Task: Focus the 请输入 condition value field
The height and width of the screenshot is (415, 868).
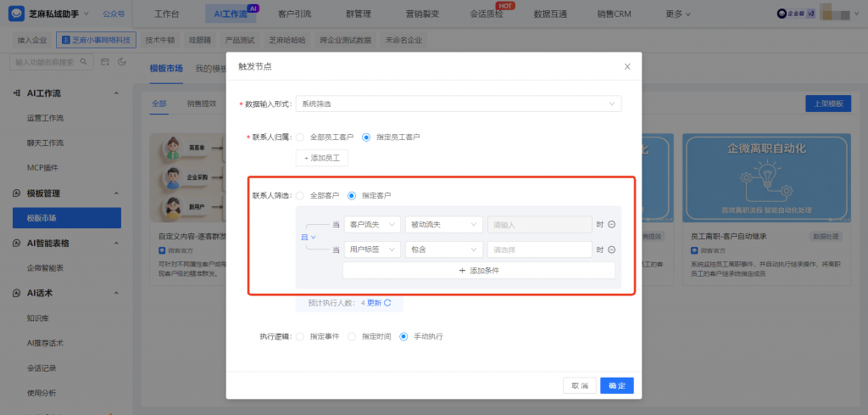Action: [x=540, y=224]
